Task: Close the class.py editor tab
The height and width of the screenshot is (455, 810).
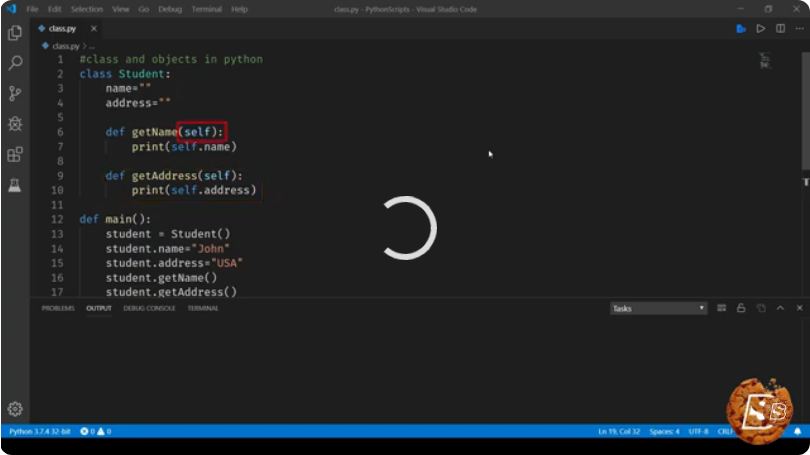Action: coord(94,28)
